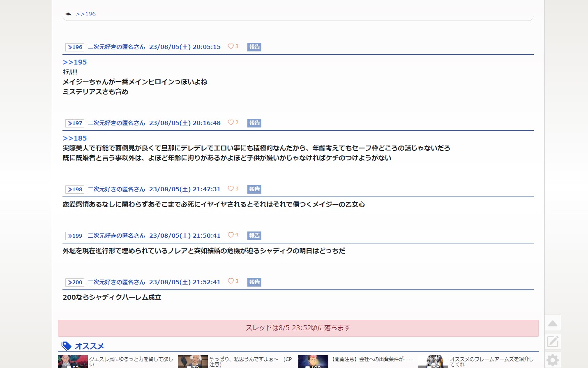Image resolution: width=588 pixels, height=368 pixels.
Task: Like post 200 using its heart
Action: (231, 282)
